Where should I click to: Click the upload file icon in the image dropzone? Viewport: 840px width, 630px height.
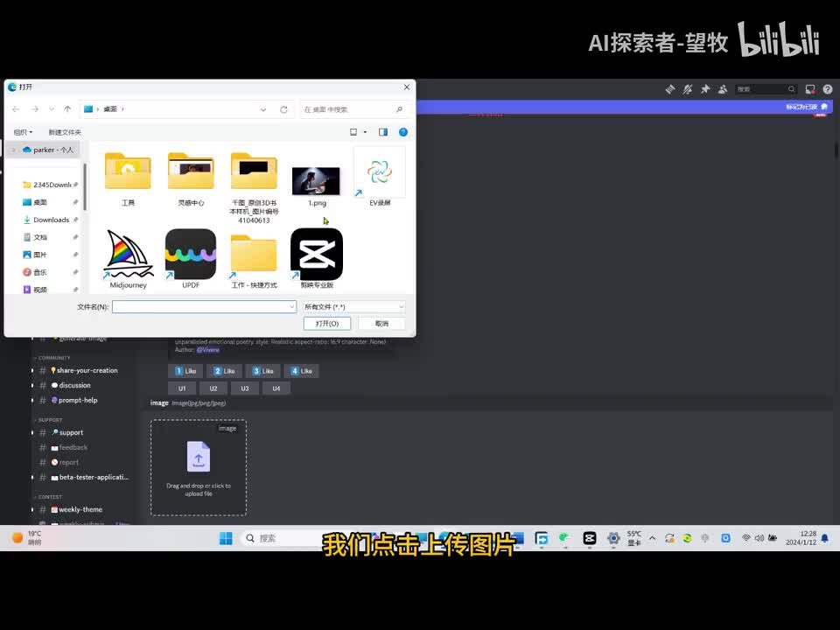[199, 457]
